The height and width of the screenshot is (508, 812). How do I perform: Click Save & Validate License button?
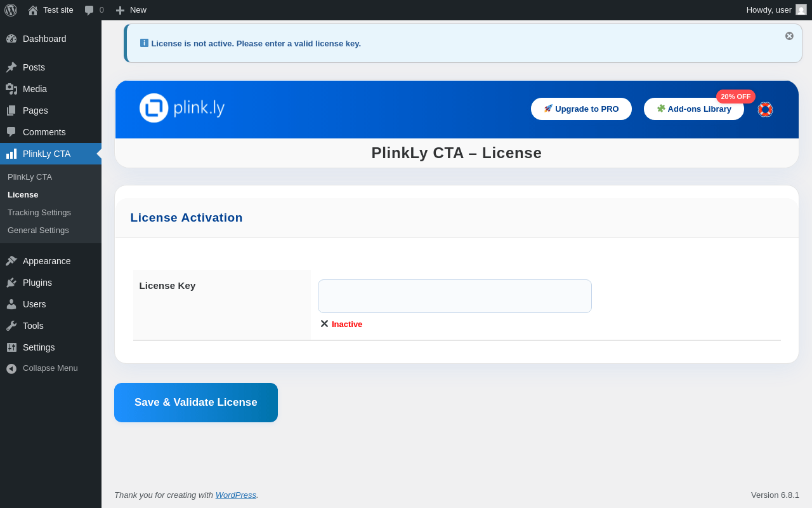pos(196,403)
